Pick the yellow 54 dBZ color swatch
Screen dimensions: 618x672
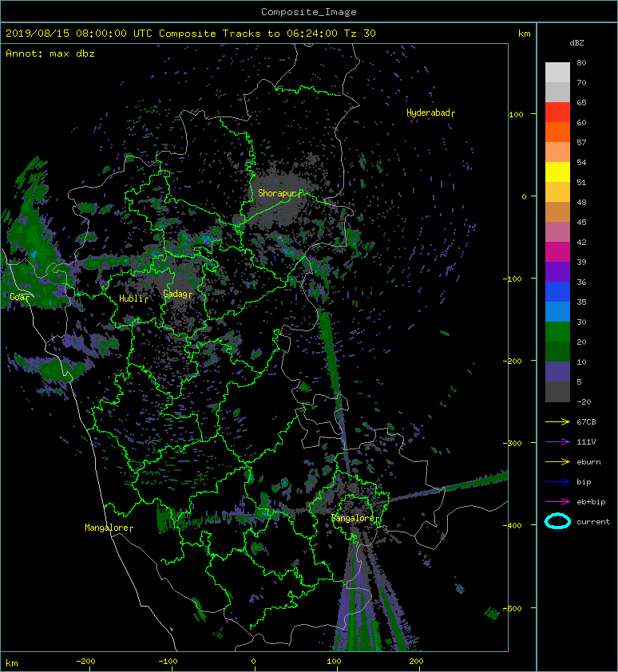557,172
